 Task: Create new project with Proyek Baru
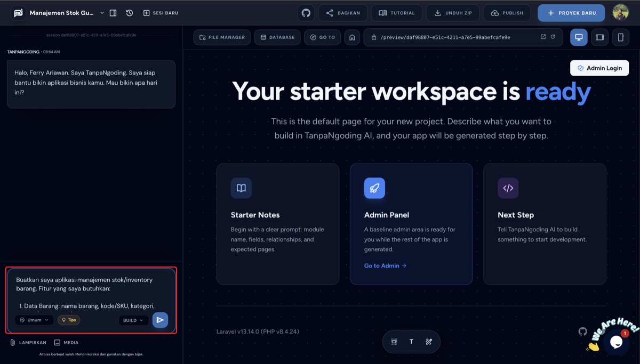pos(571,13)
